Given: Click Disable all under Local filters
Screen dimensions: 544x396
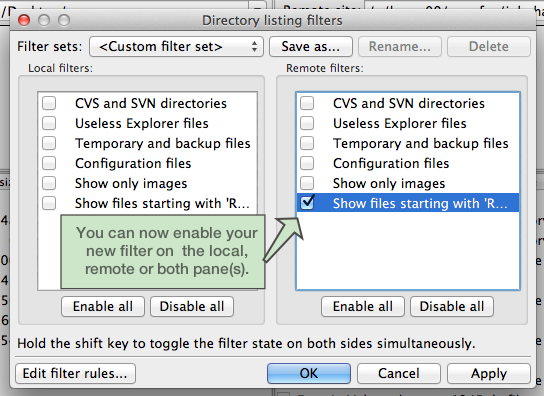Looking at the screenshot, I should (x=192, y=306).
